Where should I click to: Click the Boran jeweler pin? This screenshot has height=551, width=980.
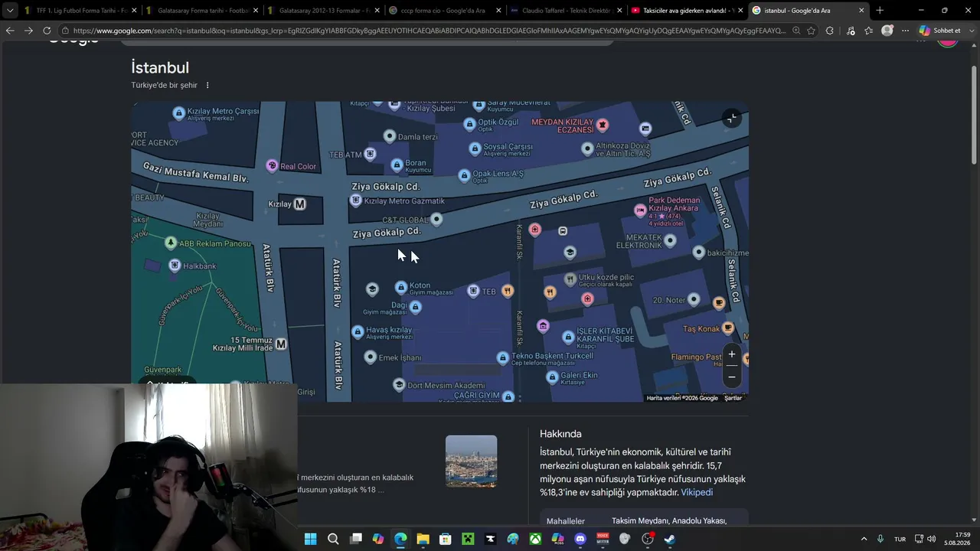pyautogui.click(x=397, y=165)
